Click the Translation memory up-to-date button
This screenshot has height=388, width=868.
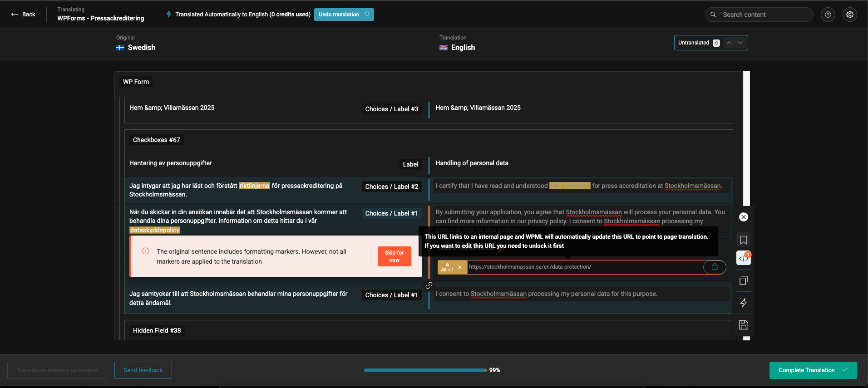coord(57,370)
